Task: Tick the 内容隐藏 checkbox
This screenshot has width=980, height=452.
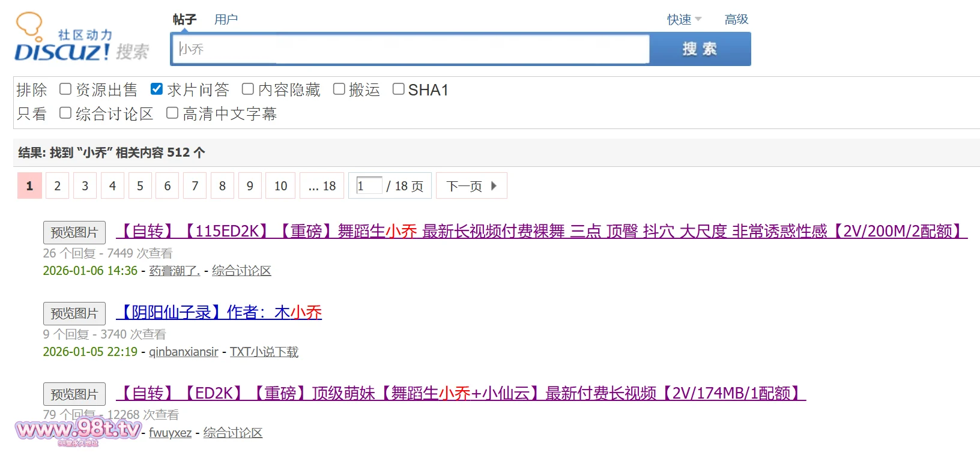Action: 247,89
